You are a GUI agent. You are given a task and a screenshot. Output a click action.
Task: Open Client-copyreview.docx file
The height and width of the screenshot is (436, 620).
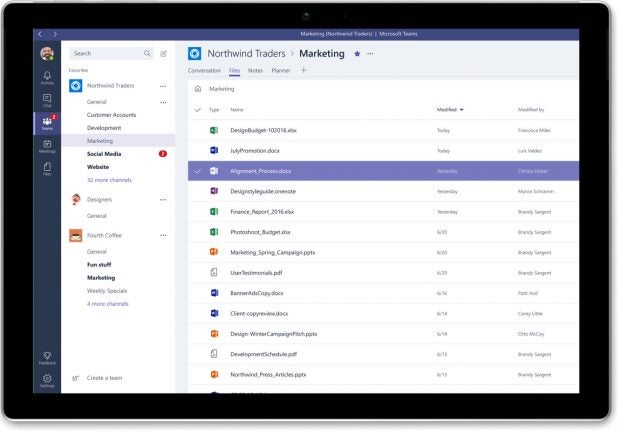point(259,313)
